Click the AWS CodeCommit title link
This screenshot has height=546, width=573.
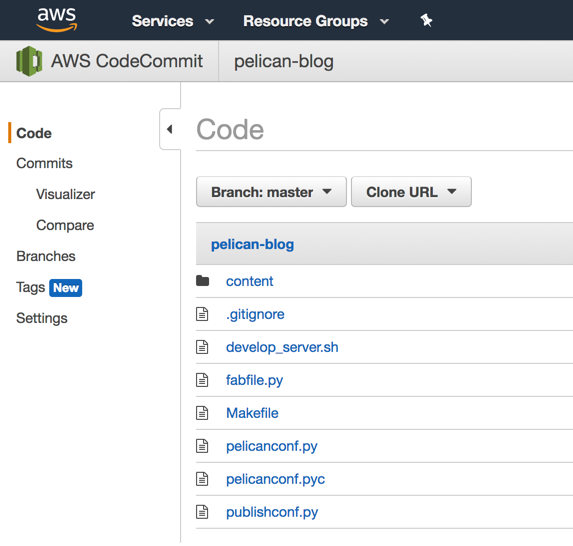[x=127, y=61]
